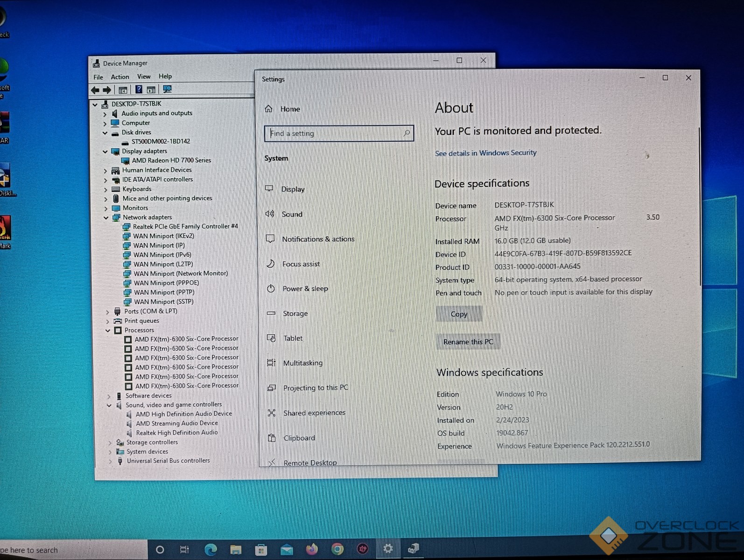Open Mail app from the taskbar
Image resolution: width=744 pixels, height=560 pixels.
[x=287, y=550]
